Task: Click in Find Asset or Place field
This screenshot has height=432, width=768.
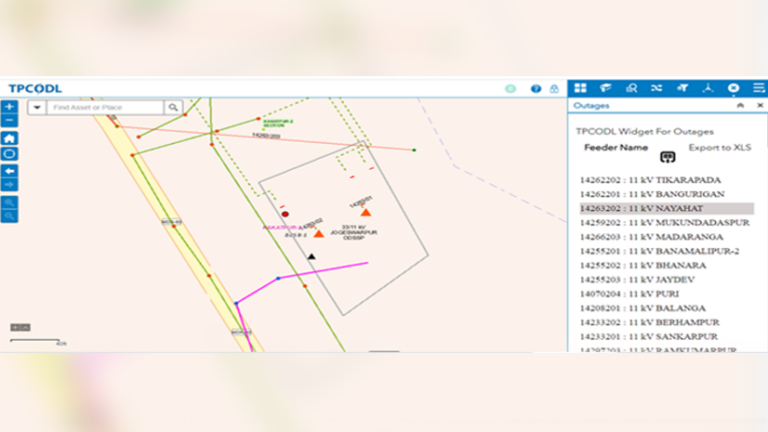Action: point(105,107)
